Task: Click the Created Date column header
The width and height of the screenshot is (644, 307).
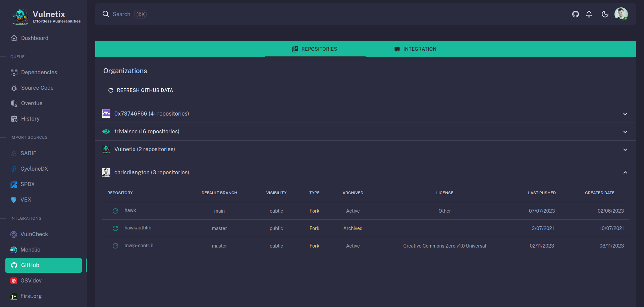Action: pos(600,193)
